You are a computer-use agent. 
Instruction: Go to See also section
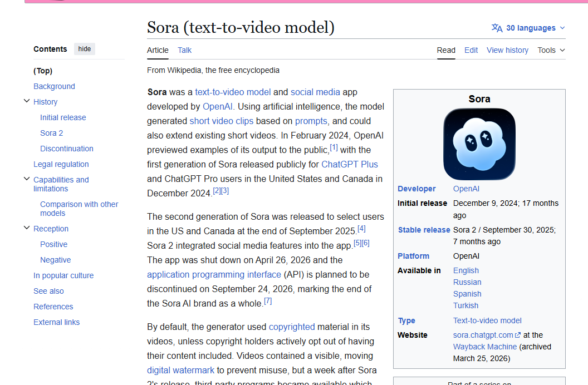(x=48, y=291)
